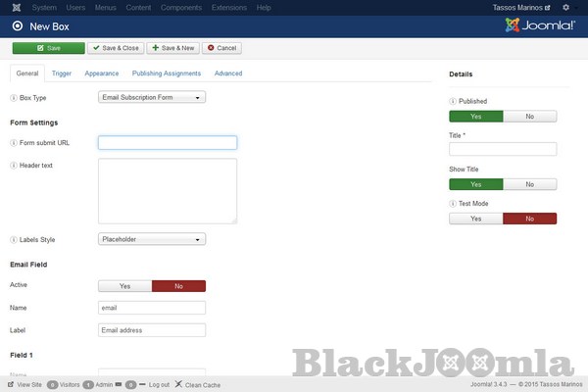Turn Test Mode on with Yes
588x392 pixels.
(x=476, y=219)
